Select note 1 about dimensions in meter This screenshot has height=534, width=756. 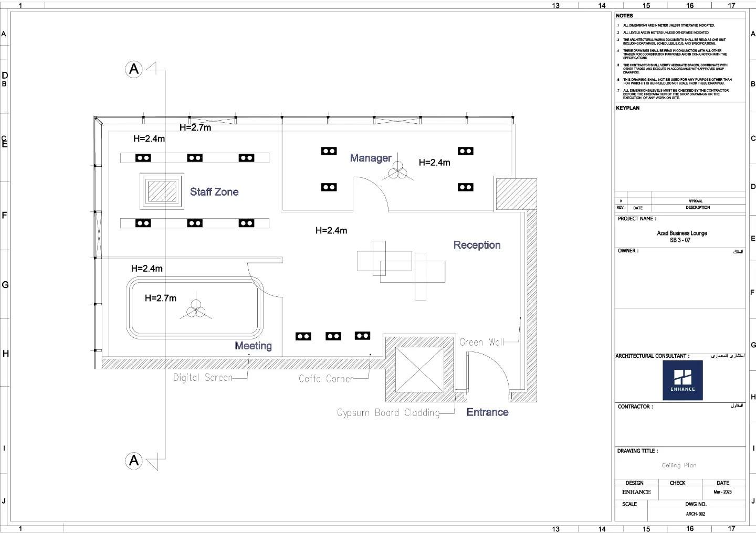point(668,25)
